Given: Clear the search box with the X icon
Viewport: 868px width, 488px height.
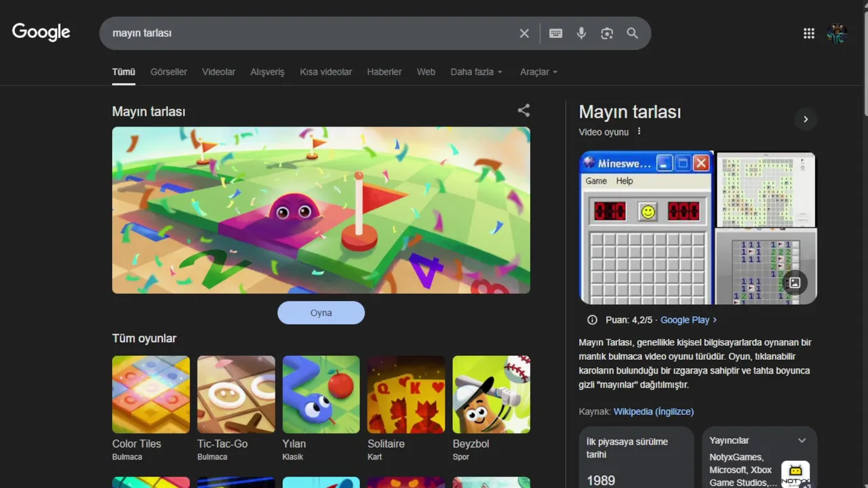Looking at the screenshot, I should click(524, 33).
